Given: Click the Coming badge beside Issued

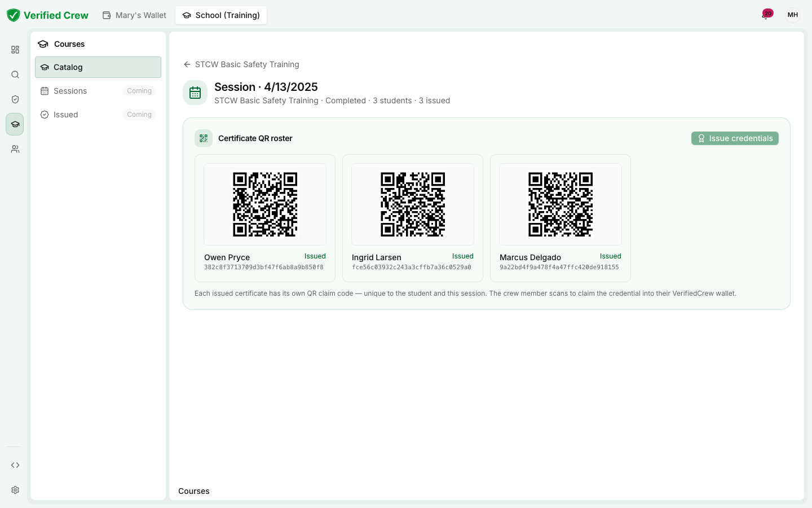Looking at the screenshot, I should pos(139,115).
